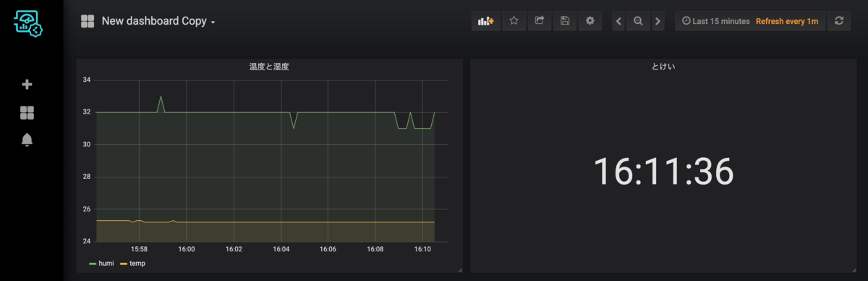Shift time range backward
This screenshot has width=868, height=281.
coord(619,21)
